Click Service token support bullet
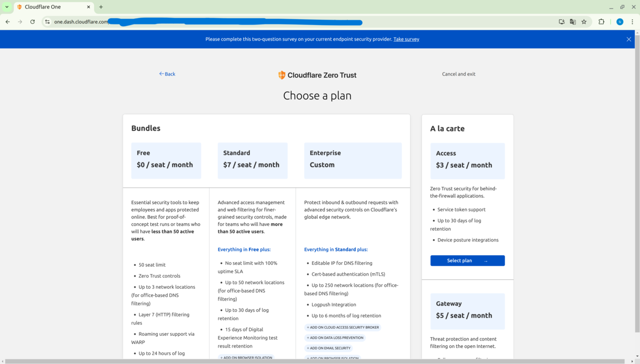The height and width of the screenshot is (364, 640). [x=461, y=210]
